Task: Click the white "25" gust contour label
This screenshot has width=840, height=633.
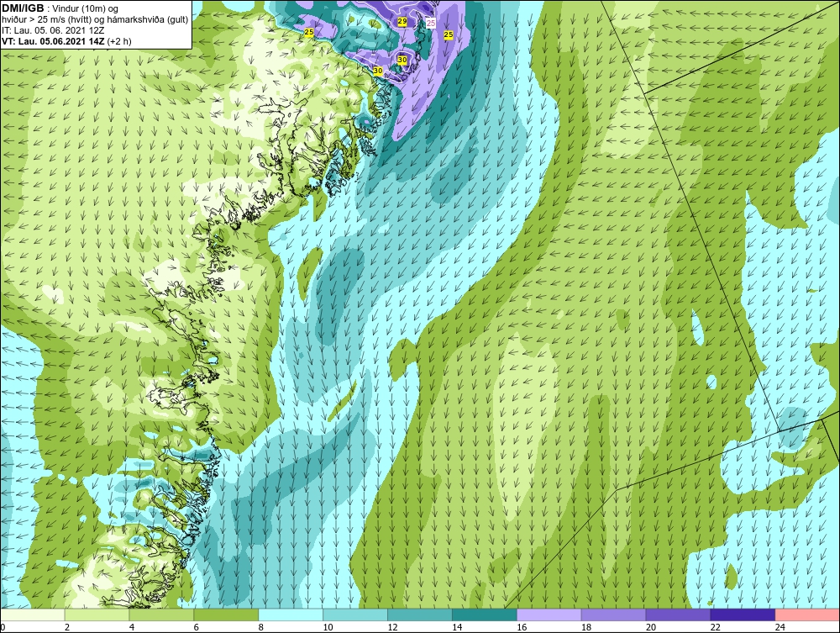Action: (431, 23)
